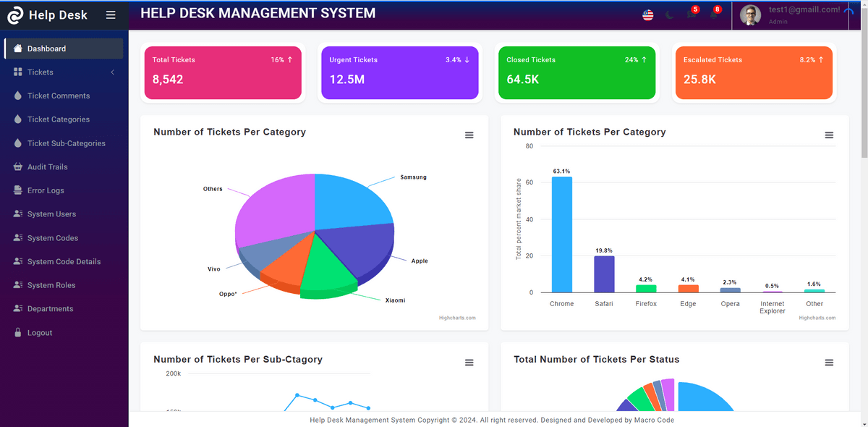
Task: Open the Tickets Per Status chart menu
Action: coord(829,363)
